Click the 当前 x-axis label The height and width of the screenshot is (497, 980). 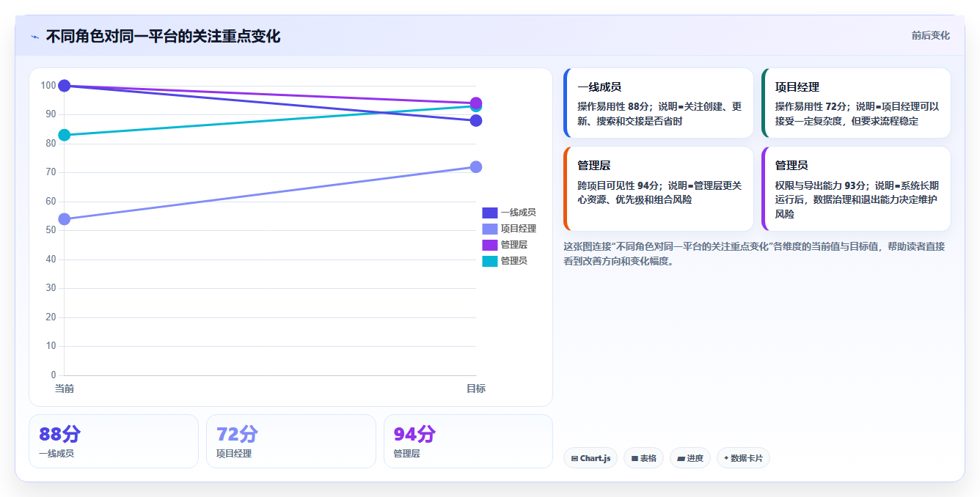pos(65,389)
